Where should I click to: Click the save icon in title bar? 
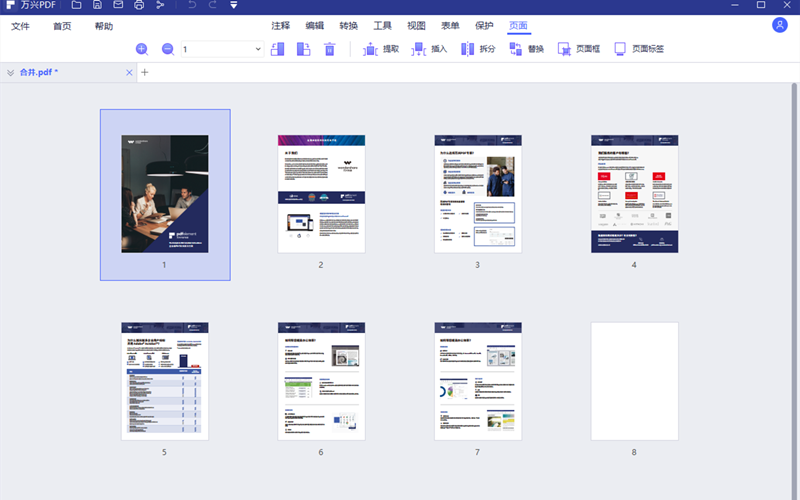click(x=97, y=6)
